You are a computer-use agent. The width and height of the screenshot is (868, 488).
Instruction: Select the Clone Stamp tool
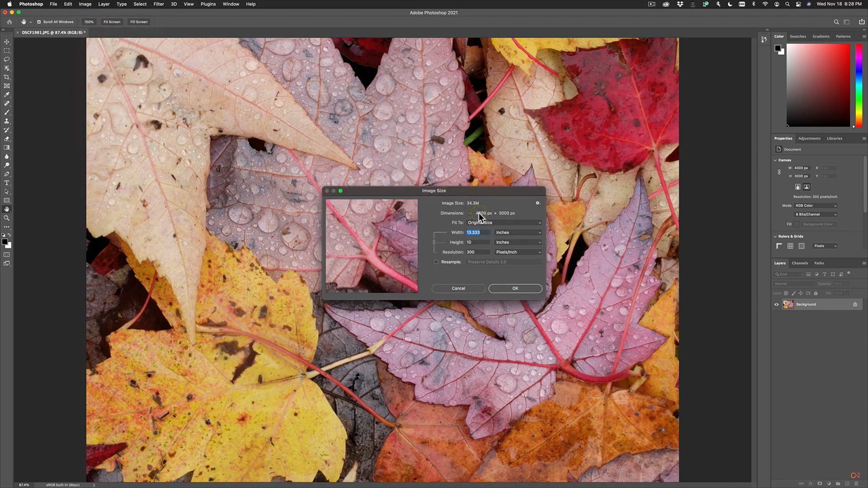point(7,121)
